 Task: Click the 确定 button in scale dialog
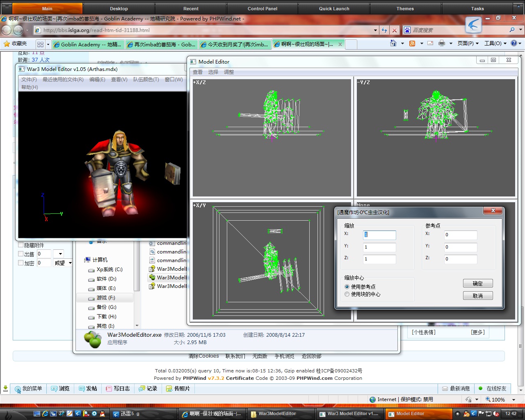click(x=478, y=283)
